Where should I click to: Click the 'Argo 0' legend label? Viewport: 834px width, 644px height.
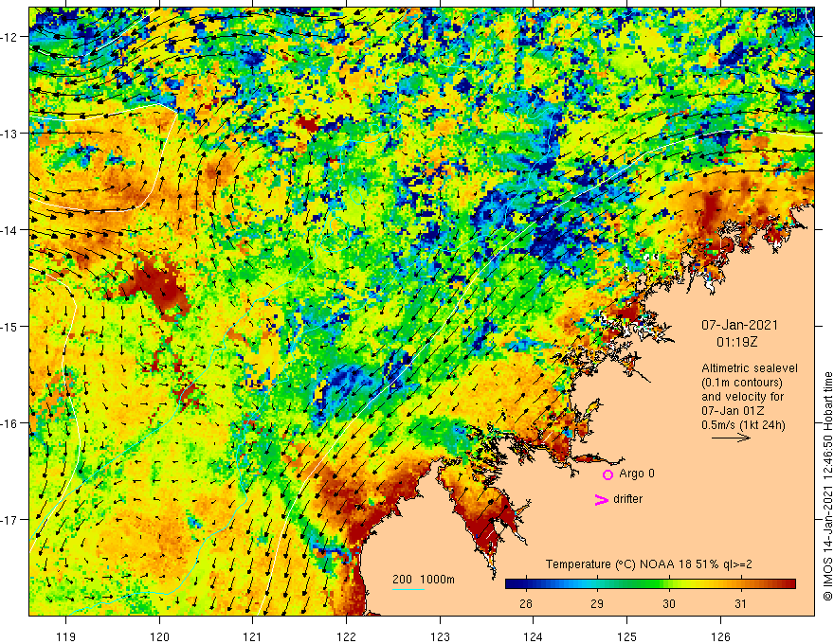click(637, 474)
